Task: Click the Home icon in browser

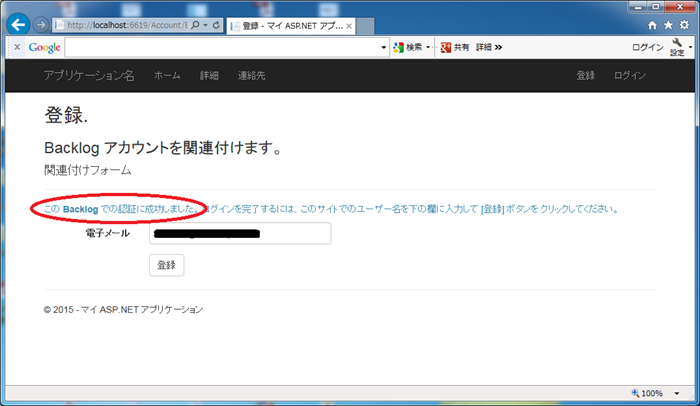Action: (652, 25)
